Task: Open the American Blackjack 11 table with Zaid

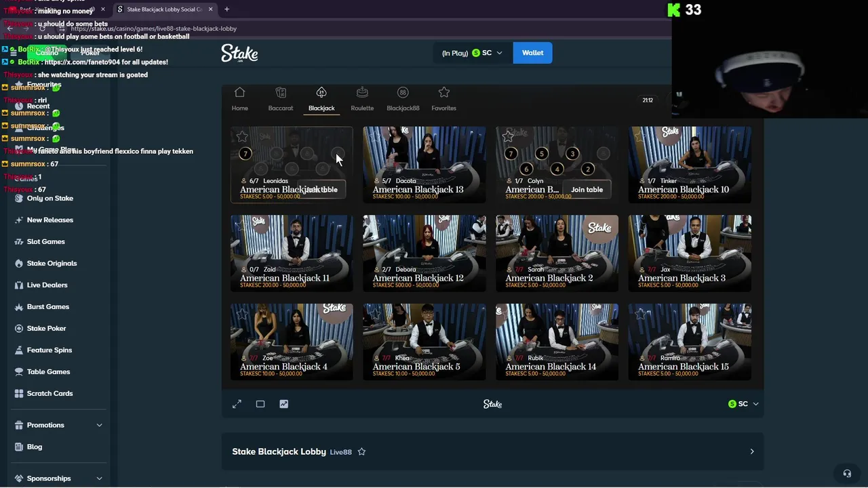Action: [292, 253]
